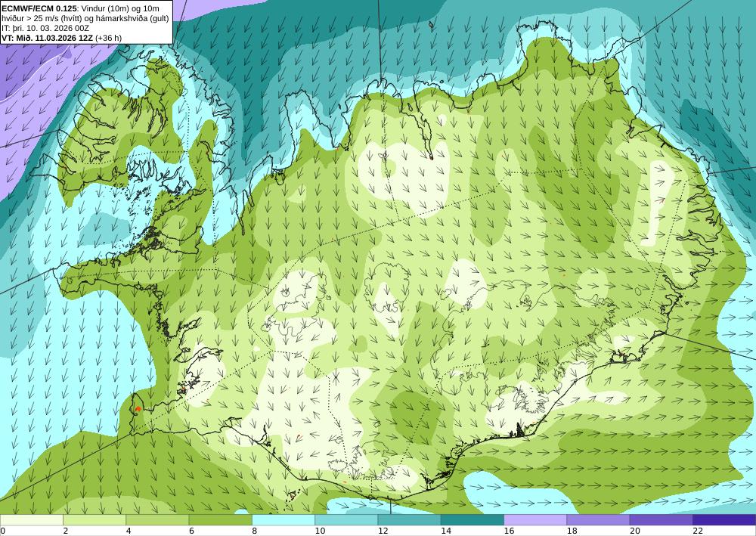
Task: Click the 2–4 m/s light green legend swatch
Action: (94, 519)
